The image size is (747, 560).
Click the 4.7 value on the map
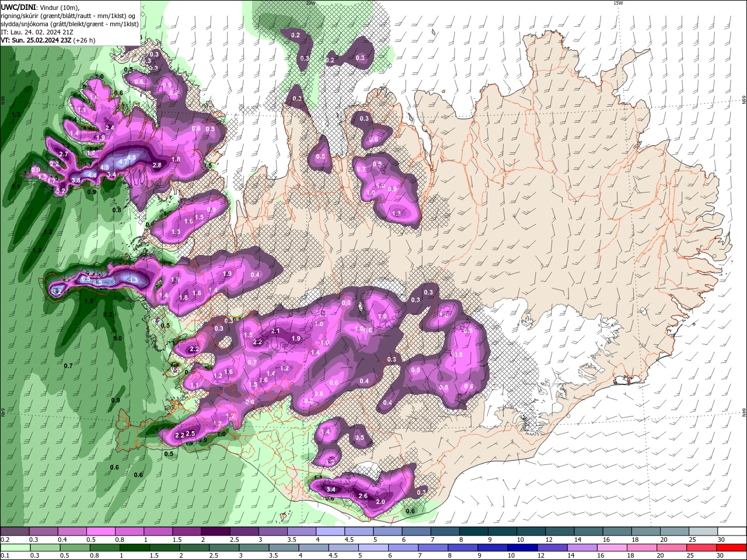123,162
